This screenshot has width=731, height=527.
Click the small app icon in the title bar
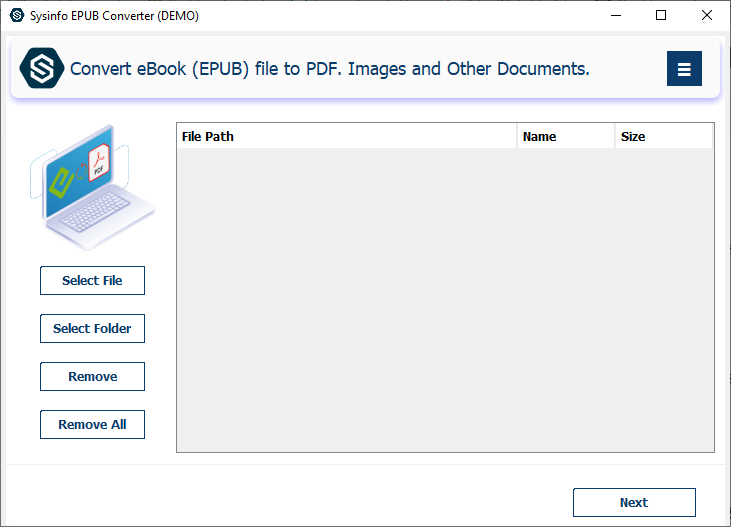16,15
